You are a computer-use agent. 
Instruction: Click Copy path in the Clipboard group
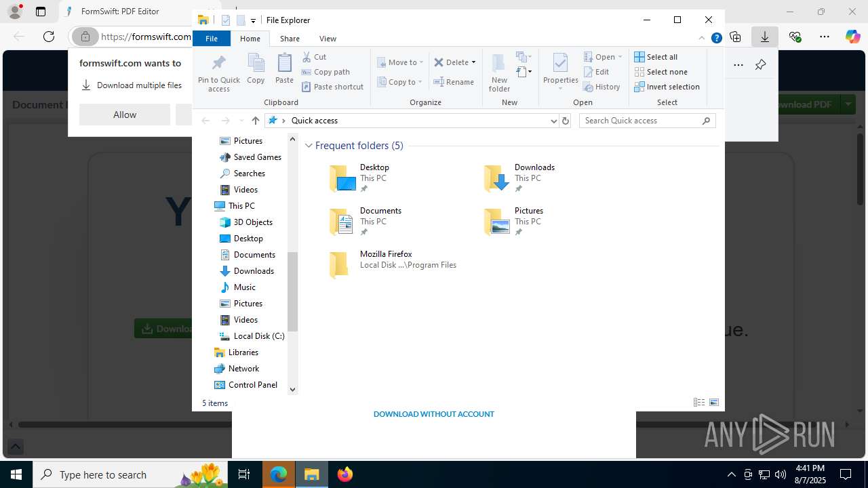(x=325, y=72)
